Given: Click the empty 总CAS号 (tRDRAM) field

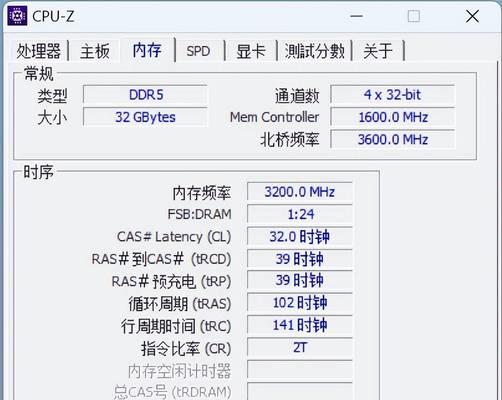Looking at the screenshot, I should (300, 391).
